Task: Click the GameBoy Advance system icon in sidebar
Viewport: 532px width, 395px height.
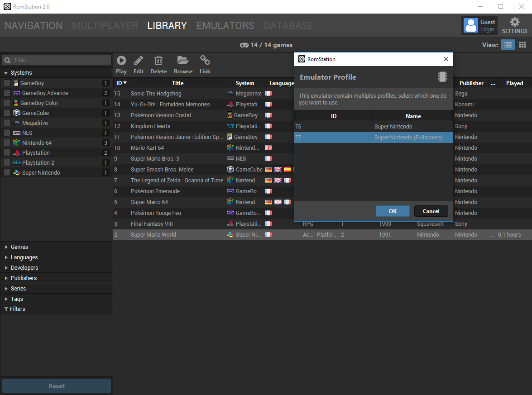Action: [x=17, y=93]
